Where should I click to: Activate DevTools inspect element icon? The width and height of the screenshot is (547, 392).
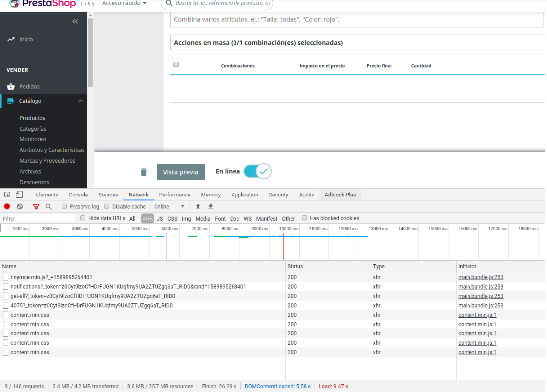click(7, 195)
